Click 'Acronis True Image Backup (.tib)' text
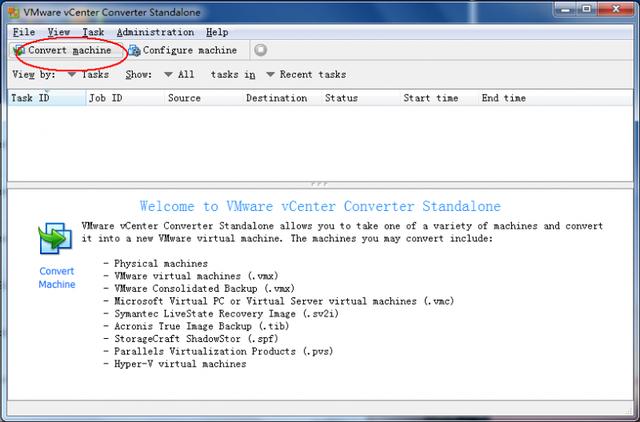The width and height of the screenshot is (640, 422). coord(201,326)
